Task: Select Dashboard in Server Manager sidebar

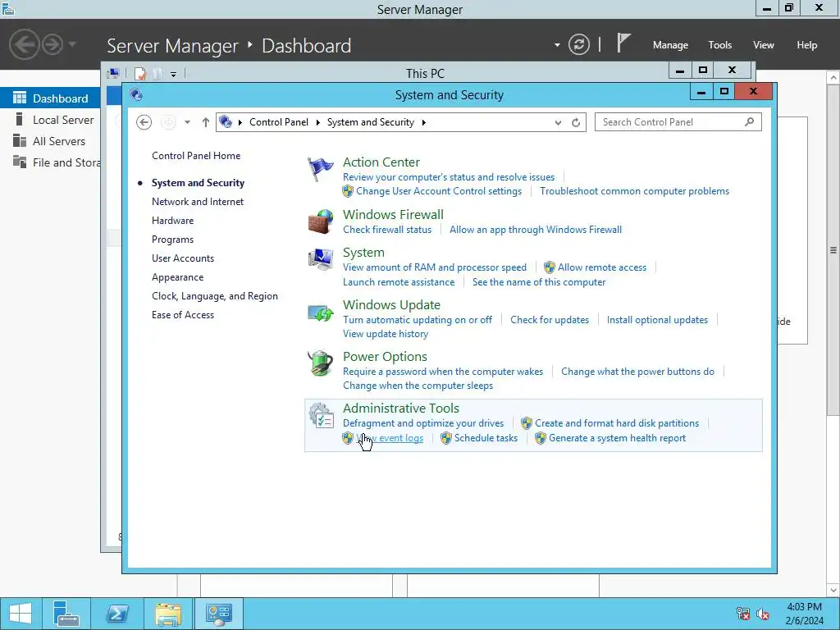Action: coord(50,98)
